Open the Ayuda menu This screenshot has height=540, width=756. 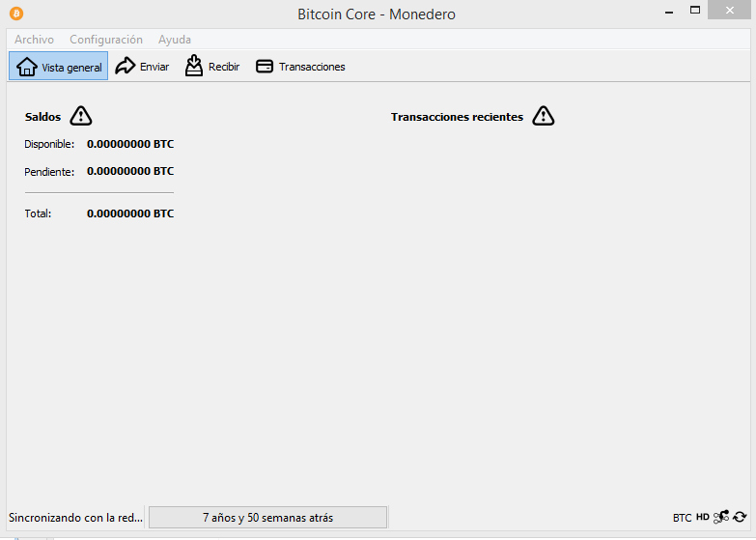pos(175,40)
